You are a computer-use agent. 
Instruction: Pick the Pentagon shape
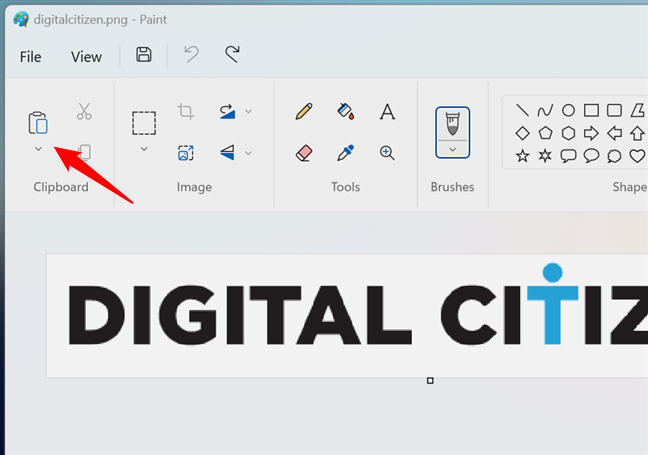pyautogui.click(x=545, y=133)
